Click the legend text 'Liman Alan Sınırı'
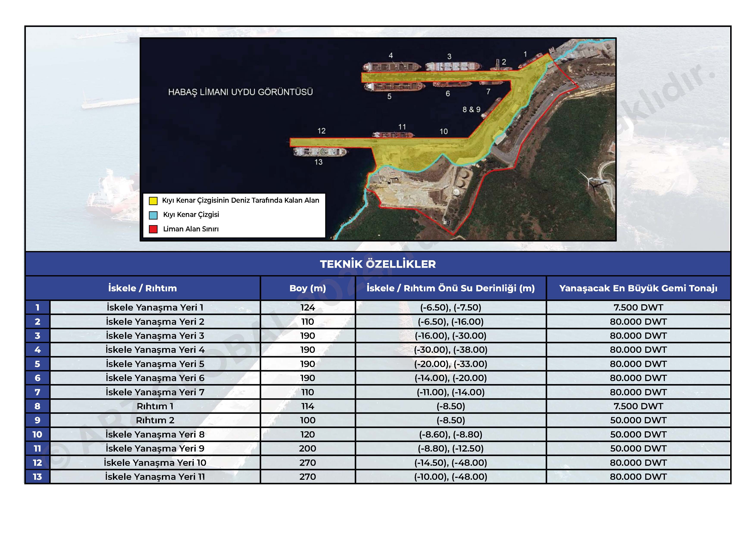The width and height of the screenshot is (756, 535). tap(191, 229)
